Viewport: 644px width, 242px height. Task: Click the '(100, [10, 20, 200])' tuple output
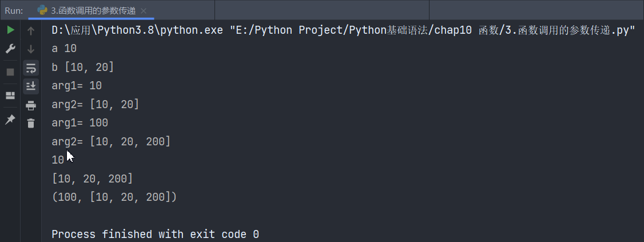[114, 197]
